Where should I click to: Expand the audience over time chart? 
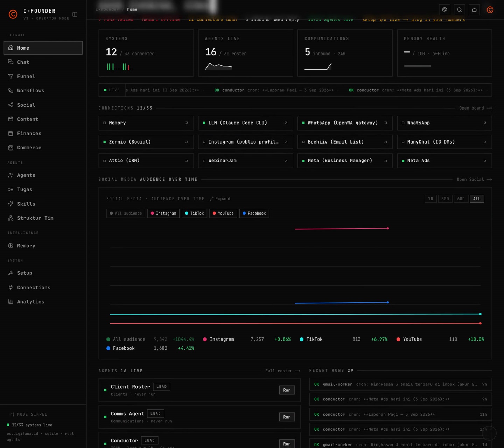pyautogui.click(x=220, y=199)
